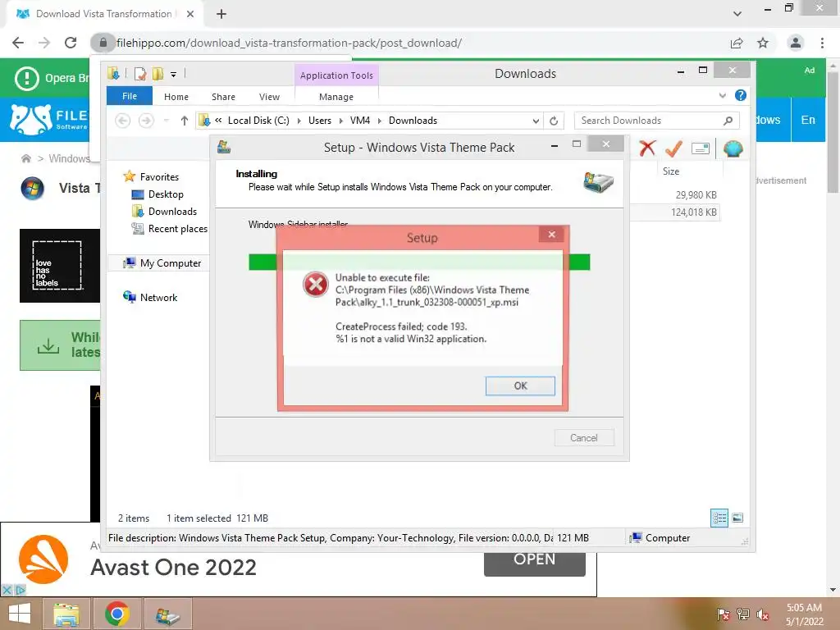The image size is (840, 630).
Task: Click the explorer Forward navigation arrow
Action: coord(146,121)
